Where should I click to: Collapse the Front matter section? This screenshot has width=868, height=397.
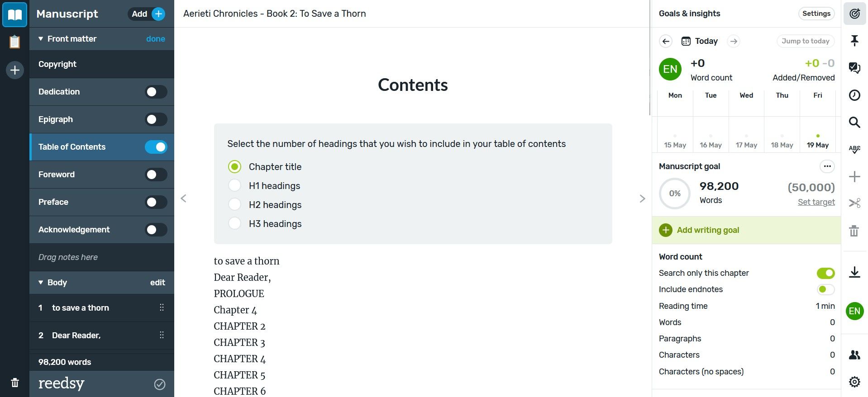click(x=41, y=39)
